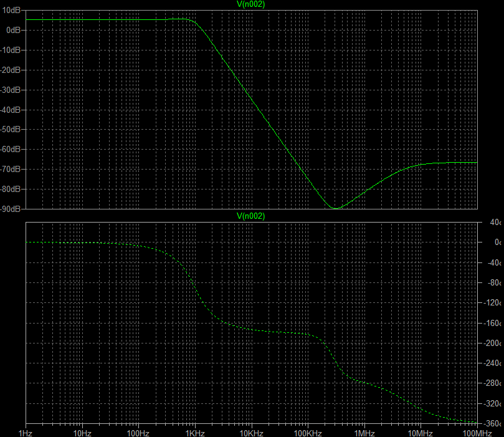The height and width of the screenshot is (437, 504).
Task: Click the 100MHz label at the axis end
Action: (477, 433)
